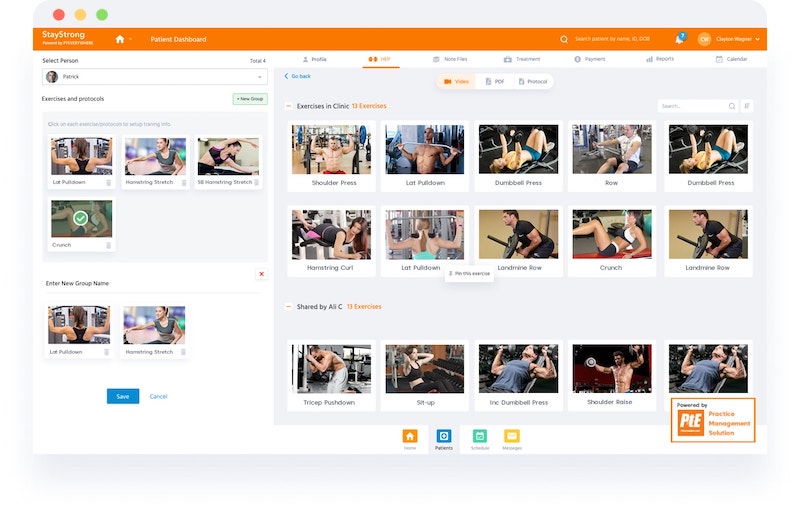The width and height of the screenshot is (800, 514).
Task: Switch the exercise view to Protocol
Action: tap(533, 82)
